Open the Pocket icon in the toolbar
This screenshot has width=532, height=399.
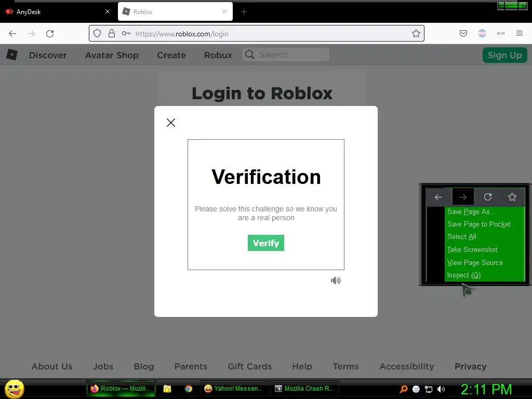(x=463, y=33)
